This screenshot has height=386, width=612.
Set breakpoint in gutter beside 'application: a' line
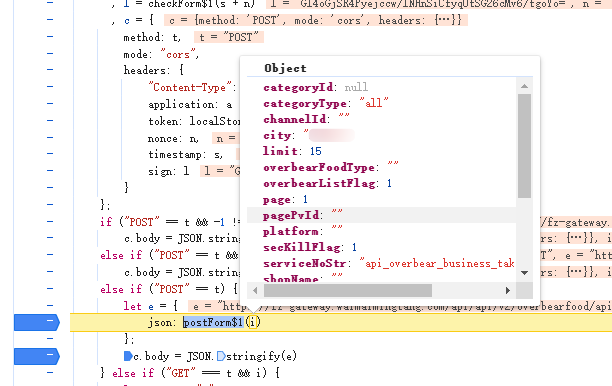[50, 103]
